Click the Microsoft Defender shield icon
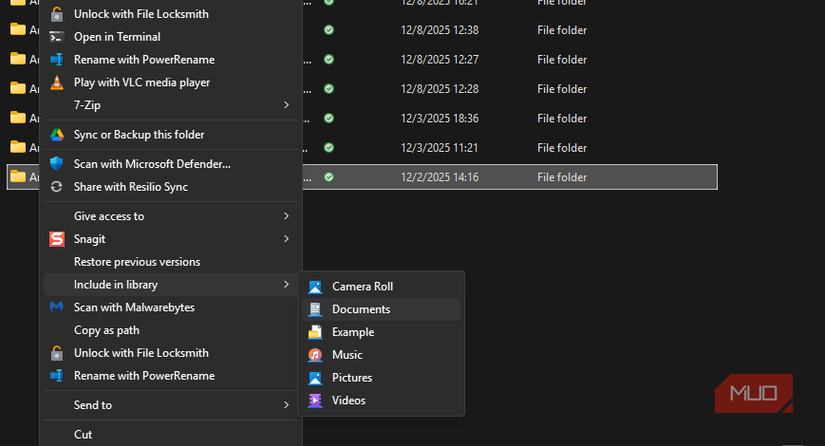The image size is (825, 446). point(57,164)
